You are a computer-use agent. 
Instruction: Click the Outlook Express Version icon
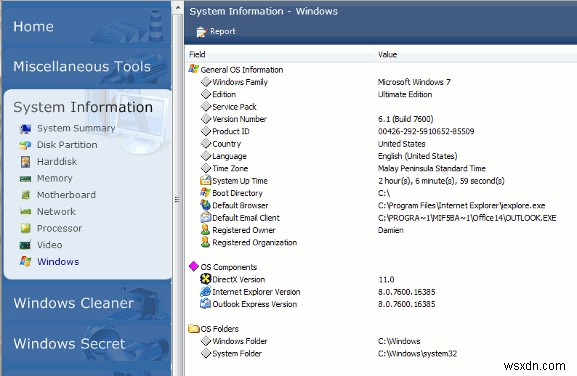tap(205, 304)
